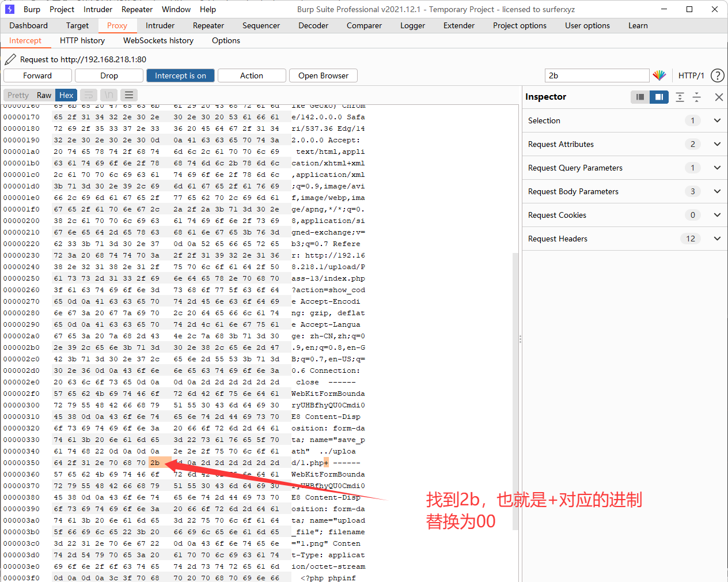Open the WebSockets history sub-tab
This screenshot has height=582, width=728.
coord(158,40)
